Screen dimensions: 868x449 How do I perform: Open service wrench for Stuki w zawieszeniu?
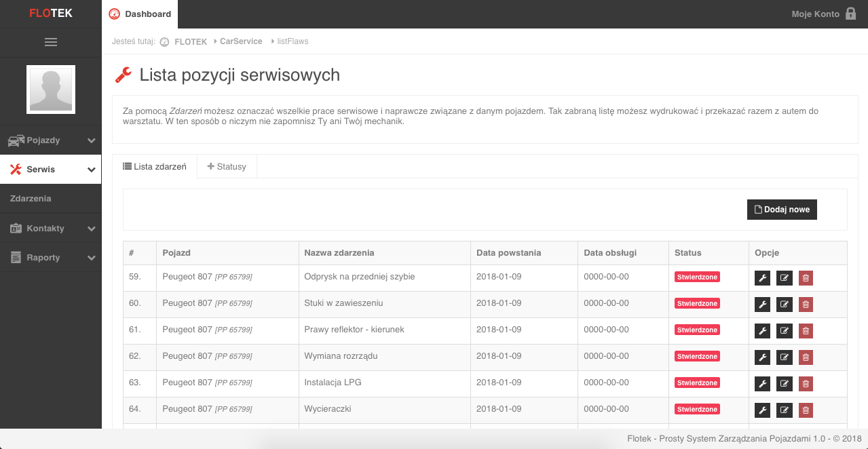762,304
